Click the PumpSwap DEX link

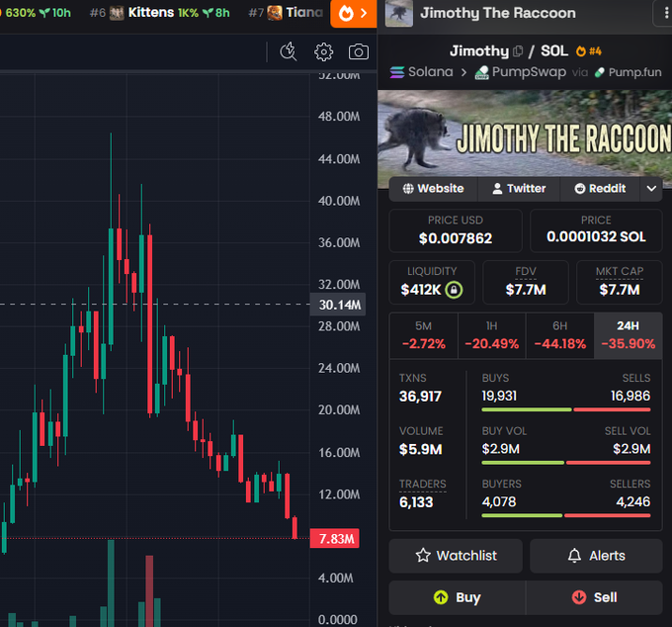(x=521, y=72)
